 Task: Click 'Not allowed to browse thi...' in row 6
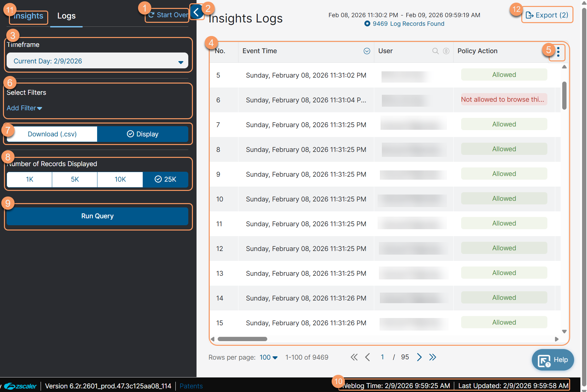(504, 99)
